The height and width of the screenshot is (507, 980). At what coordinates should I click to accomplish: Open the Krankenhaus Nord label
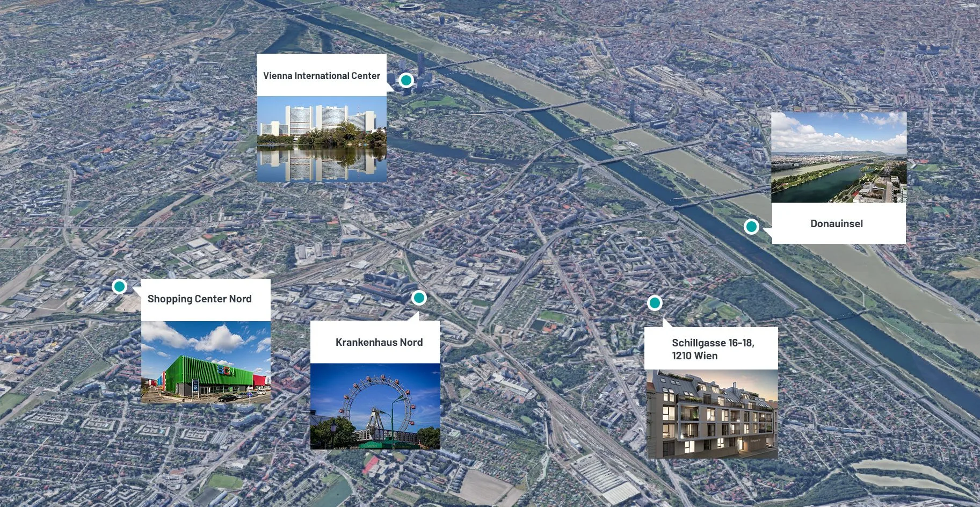[x=379, y=342]
